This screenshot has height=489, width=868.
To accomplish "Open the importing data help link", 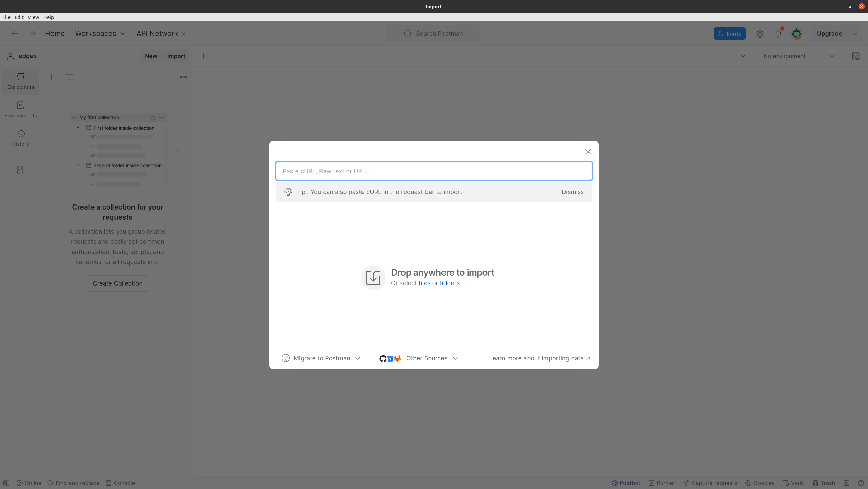I will 562,358.
